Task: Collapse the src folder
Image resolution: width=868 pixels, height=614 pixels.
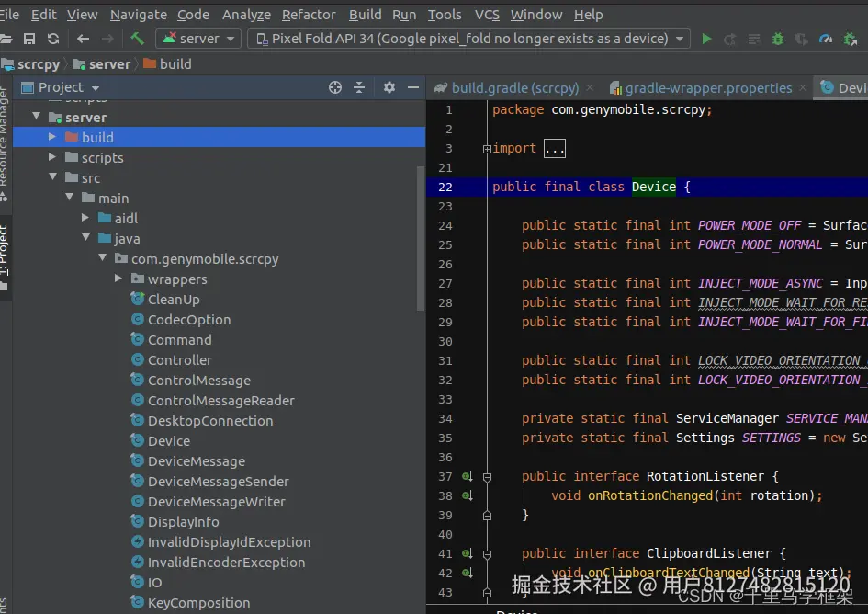Action: pyautogui.click(x=53, y=177)
